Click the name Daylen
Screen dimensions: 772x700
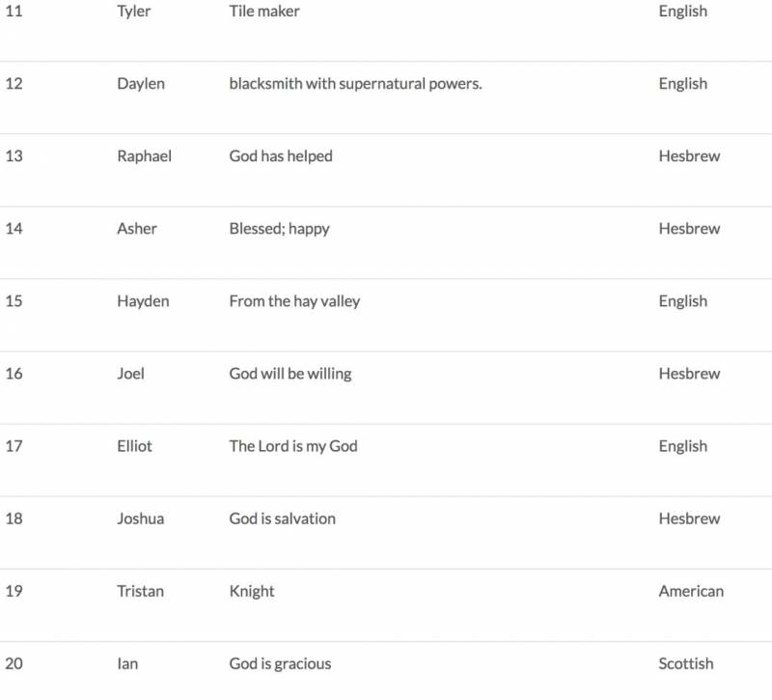141,84
